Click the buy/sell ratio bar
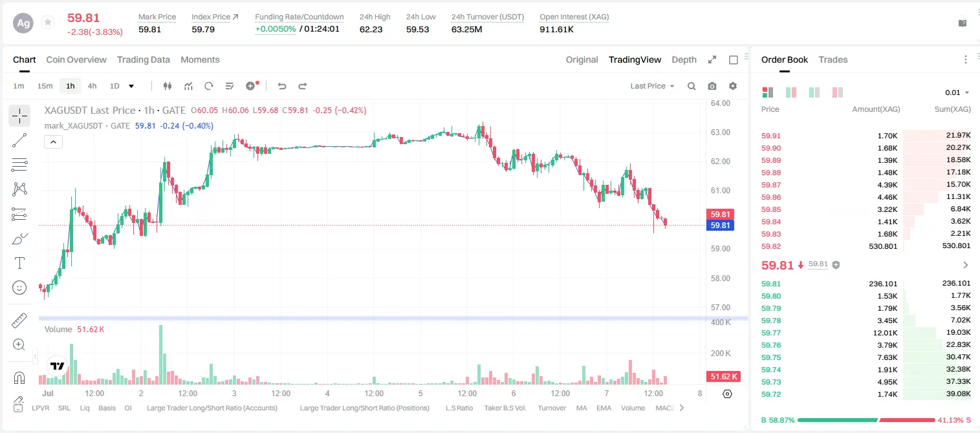980x433 pixels. point(866,419)
